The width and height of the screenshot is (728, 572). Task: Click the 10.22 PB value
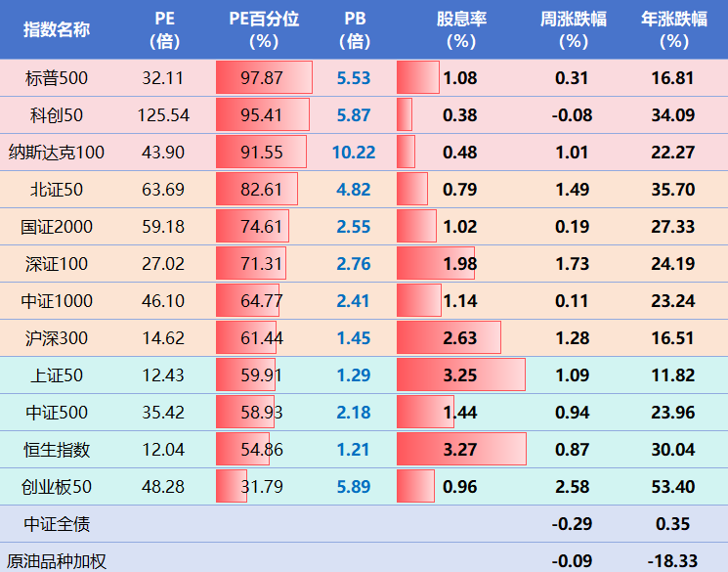pyautogui.click(x=354, y=153)
